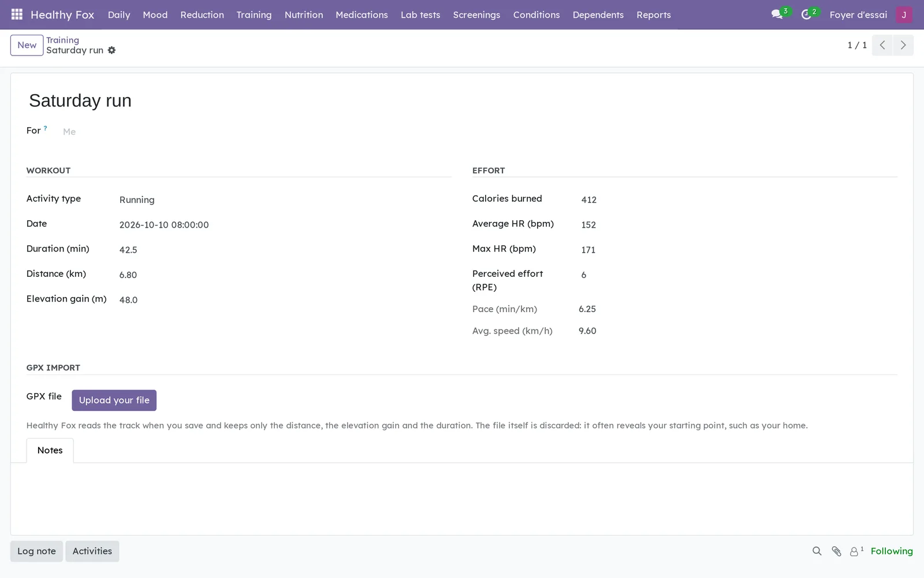Open the Daily menu

(x=119, y=14)
